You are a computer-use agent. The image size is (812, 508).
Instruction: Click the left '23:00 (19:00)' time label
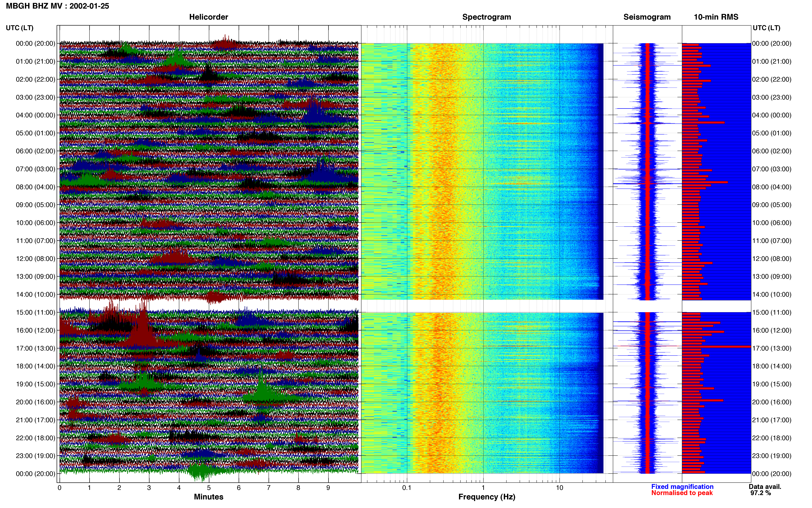(36, 456)
